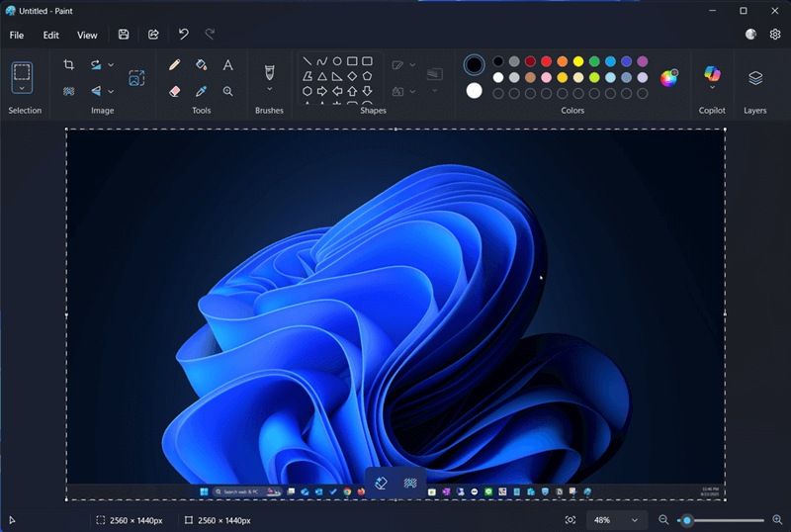Pick the red color swatch
Image resolution: width=791 pixels, height=532 pixels.
[x=546, y=61]
